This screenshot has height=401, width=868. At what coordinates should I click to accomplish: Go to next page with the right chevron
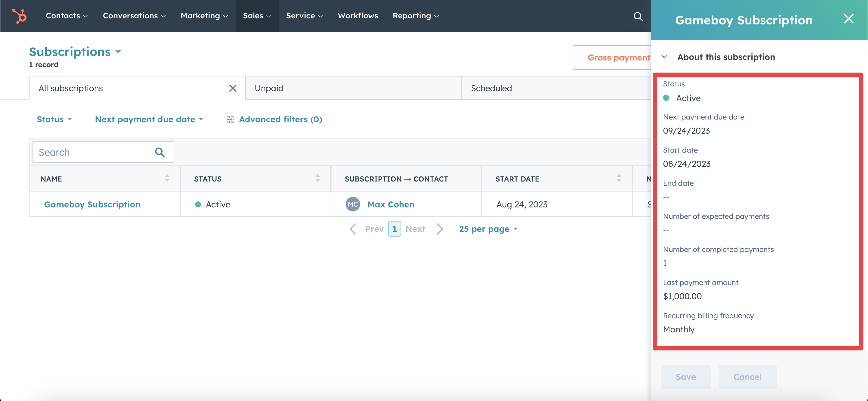pyautogui.click(x=440, y=228)
